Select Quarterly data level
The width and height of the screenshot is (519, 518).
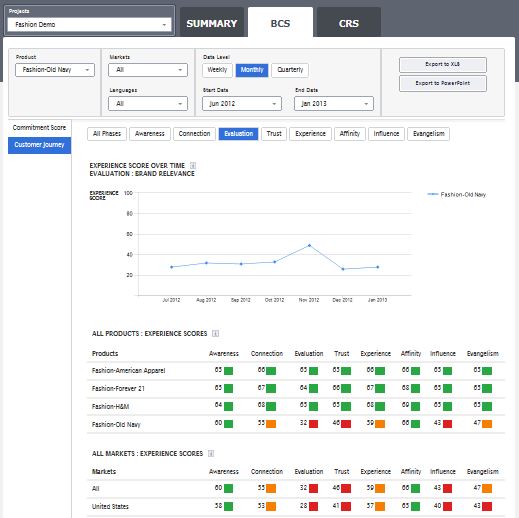tap(290, 70)
